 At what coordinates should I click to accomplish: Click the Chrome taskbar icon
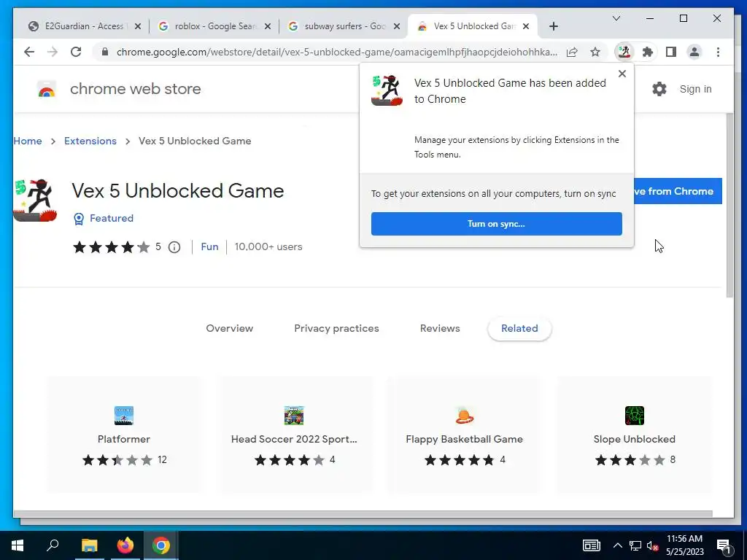click(161, 545)
